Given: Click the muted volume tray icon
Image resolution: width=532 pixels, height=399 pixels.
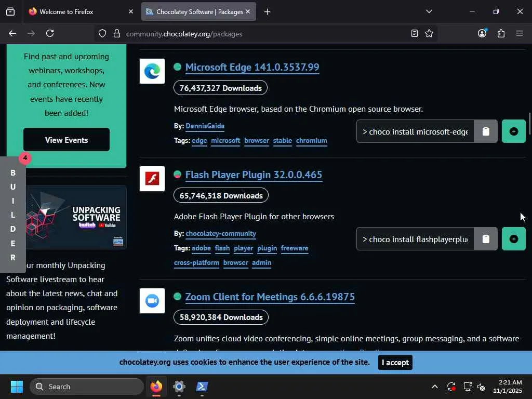Looking at the screenshot, I should pyautogui.click(x=481, y=387).
